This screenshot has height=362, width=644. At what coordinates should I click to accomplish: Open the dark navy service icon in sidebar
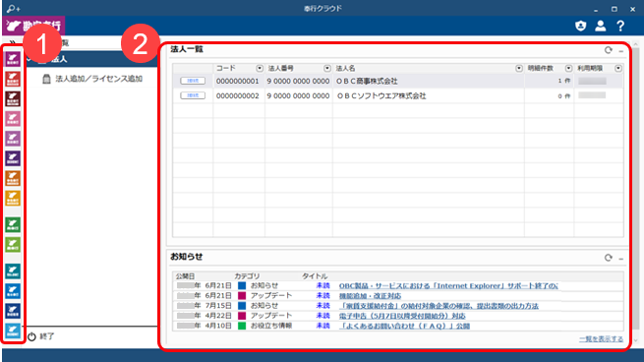pyautogui.click(x=13, y=311)
